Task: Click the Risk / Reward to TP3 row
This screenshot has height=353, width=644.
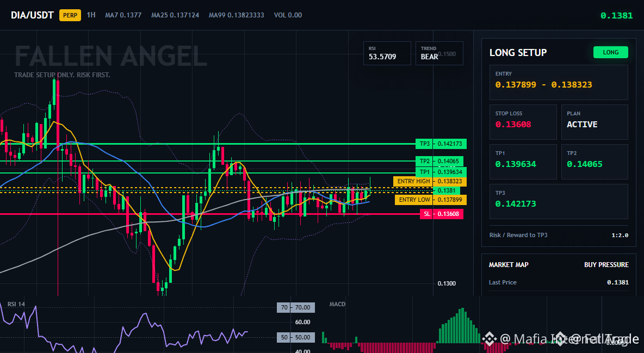Action: click(559, 235)
